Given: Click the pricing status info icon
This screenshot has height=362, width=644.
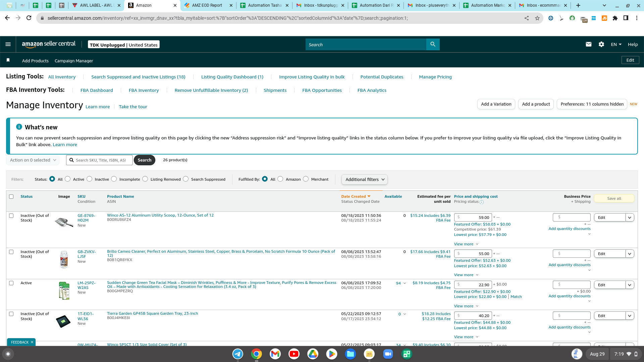Looking at the screenshot, I should pyautogui.click(x=482, y=202).
